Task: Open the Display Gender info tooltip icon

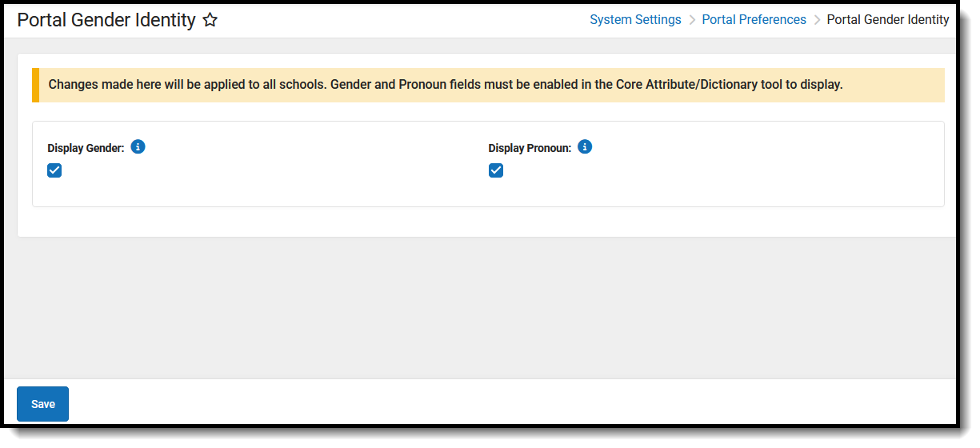Action: pos(138,147)
